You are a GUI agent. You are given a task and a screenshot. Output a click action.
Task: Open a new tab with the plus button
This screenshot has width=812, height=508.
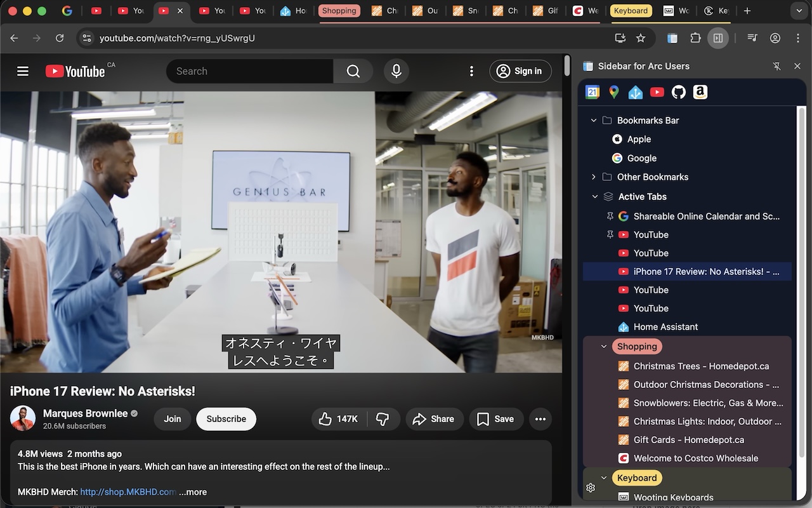(x=747, y=11)
